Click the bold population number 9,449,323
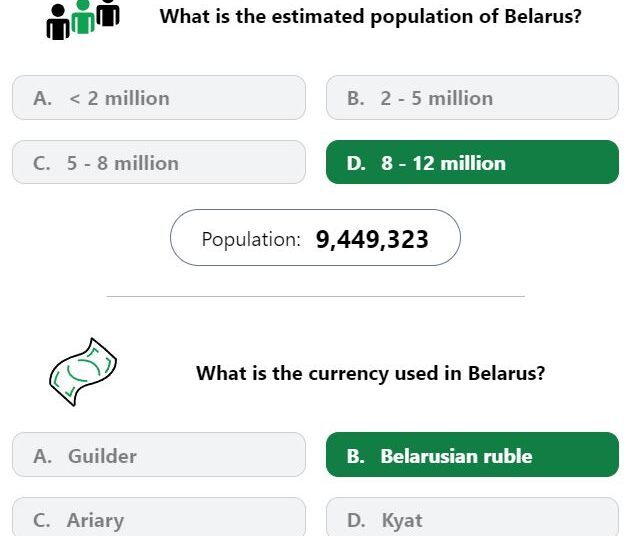The image size is (629, 536). (372, 240)
